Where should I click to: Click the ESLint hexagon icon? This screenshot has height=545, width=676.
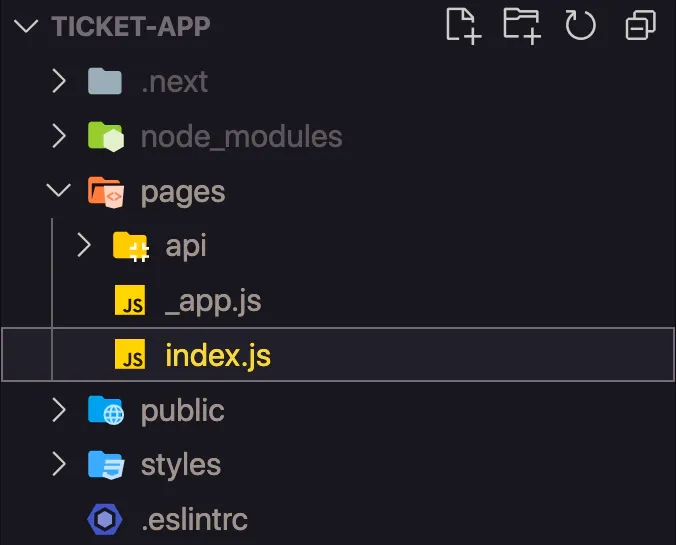coord(105,519)
